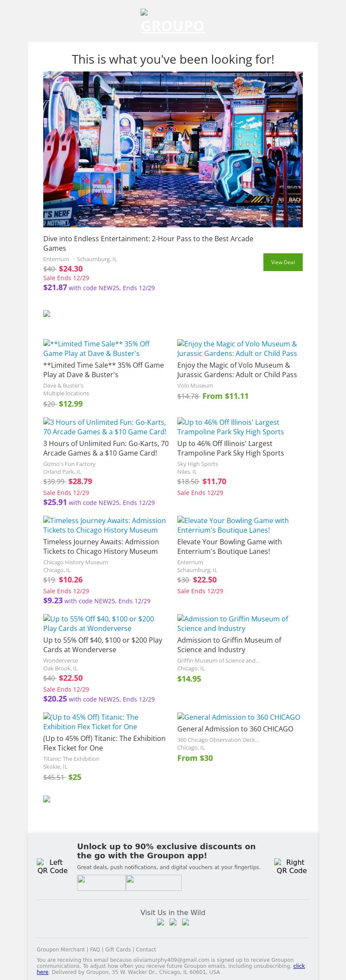Click the Groupon logo at top

point(173,22)
